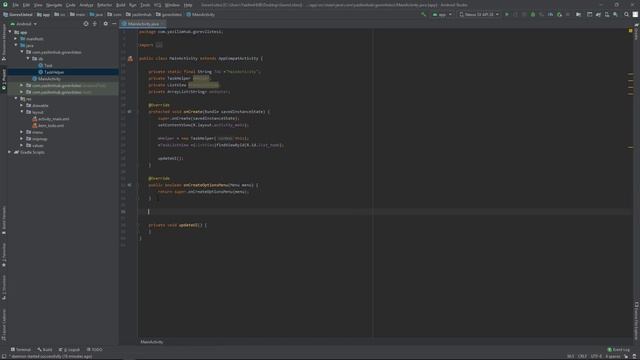
Task: Click the Search Everywhere magnifier icon
Action: coord(627,15)
